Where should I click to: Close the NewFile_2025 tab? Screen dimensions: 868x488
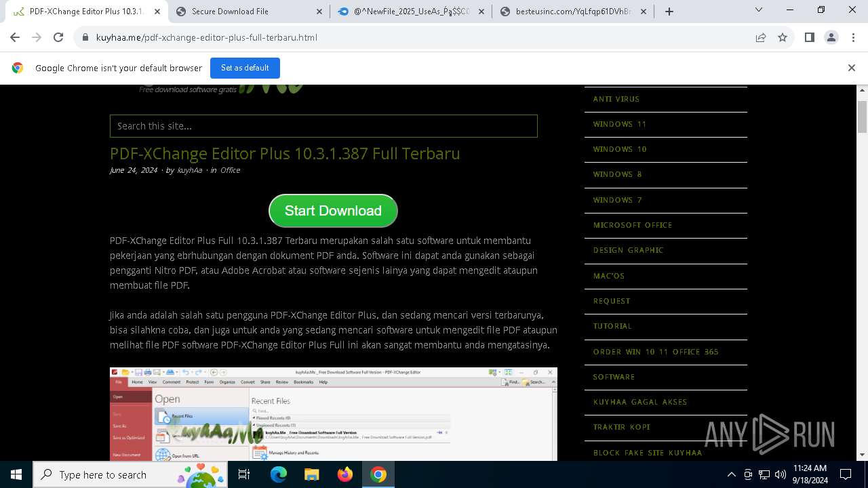click(x=481, y=11)
